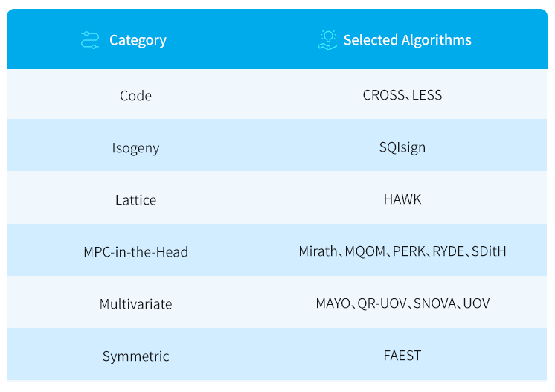Select the Category column header
This screenshot has width=555, height=392.
[x=133, y=39]
